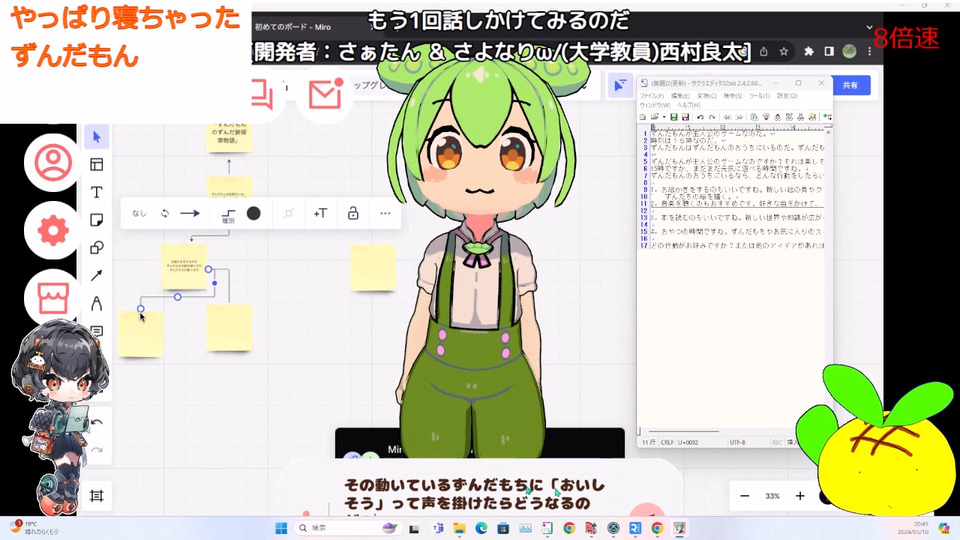Open the more options ellipsis menu
This screenshot has width=960, height=540.
click(x=384, y=213)
